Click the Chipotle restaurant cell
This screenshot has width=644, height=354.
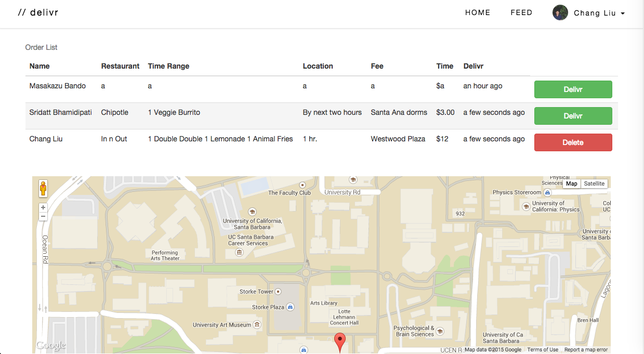tap(114, 112)
